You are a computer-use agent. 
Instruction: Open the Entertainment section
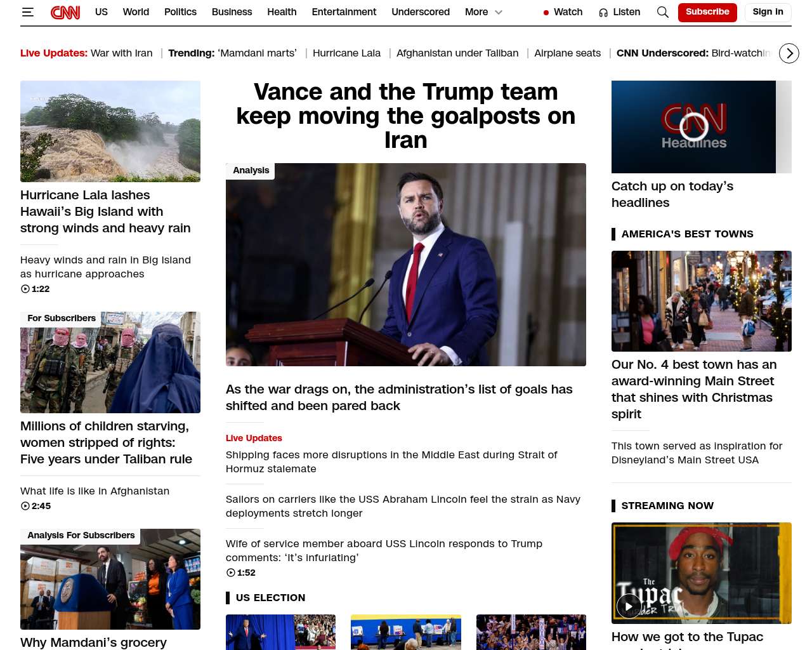pos(344,12)
